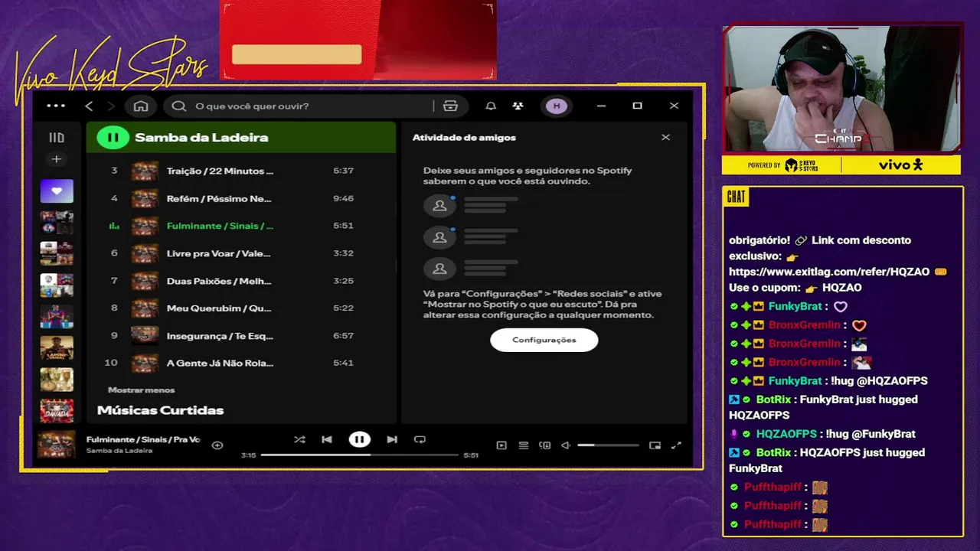Skip to next track

tap(392, 439)
